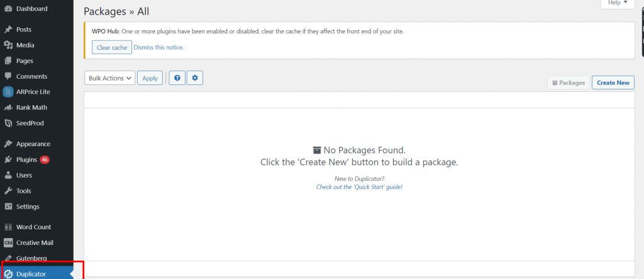Image resolution: width=644 pixels, height=279 pixels.
Task: Click the Create New button
Action: (x=613, y=83)
